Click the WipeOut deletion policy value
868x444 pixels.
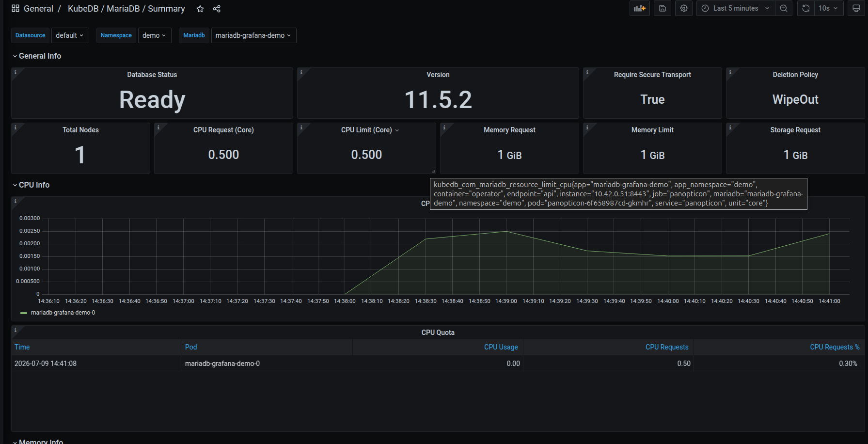pos(795,99)
